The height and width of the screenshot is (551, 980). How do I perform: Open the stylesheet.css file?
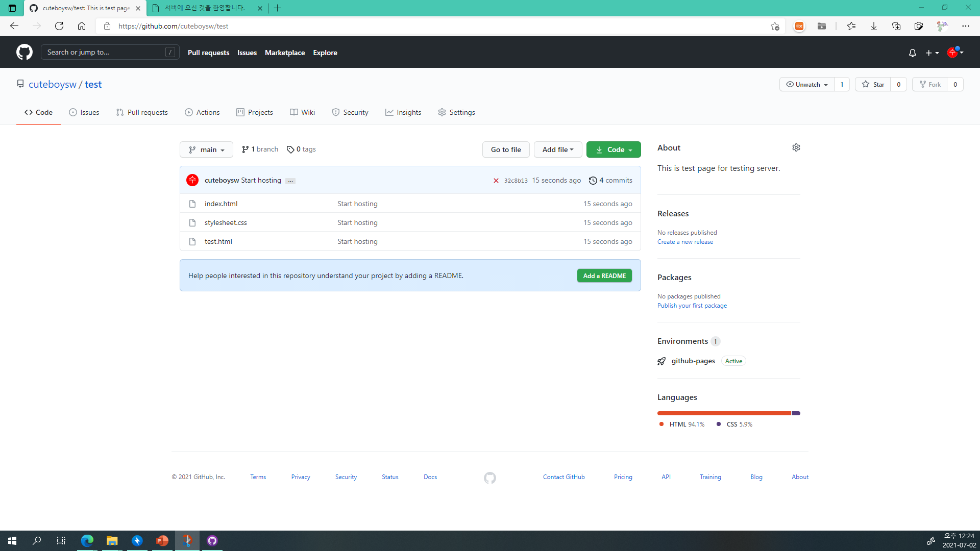pos(226,222)
